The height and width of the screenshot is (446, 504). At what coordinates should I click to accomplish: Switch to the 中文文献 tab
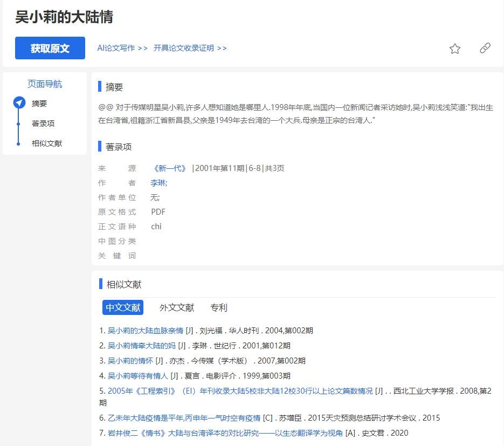point(123,307)
